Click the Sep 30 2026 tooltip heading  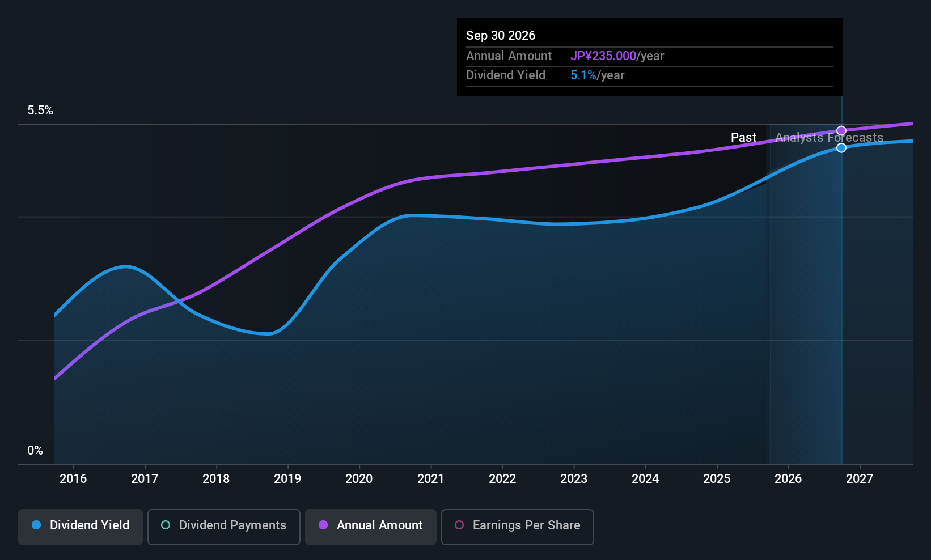click(501, 35)
